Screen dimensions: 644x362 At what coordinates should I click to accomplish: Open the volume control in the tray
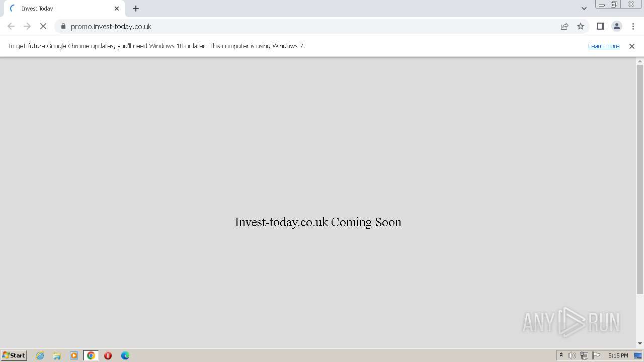[572, 355]
